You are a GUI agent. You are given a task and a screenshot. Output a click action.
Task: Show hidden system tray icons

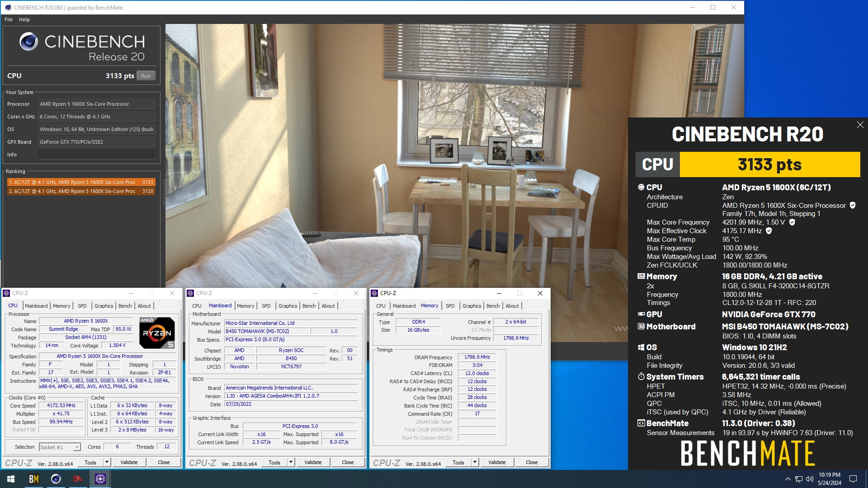[x=788, y=479]
